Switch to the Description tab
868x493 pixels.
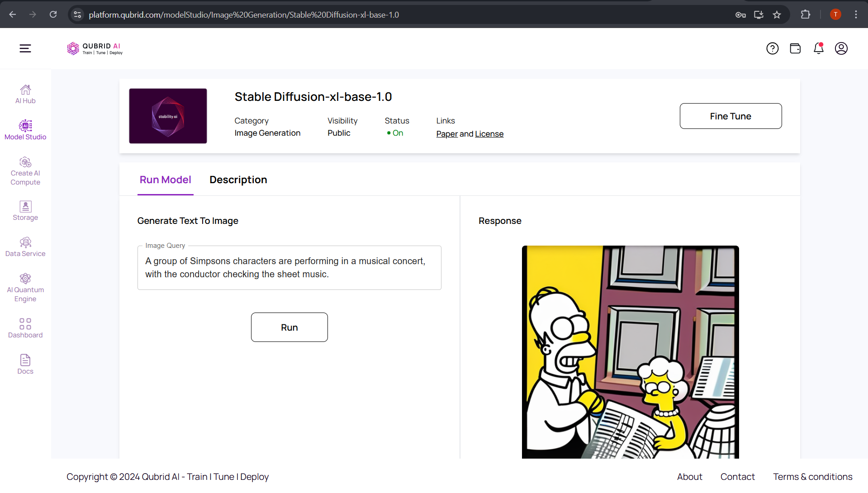pos(238,180)
